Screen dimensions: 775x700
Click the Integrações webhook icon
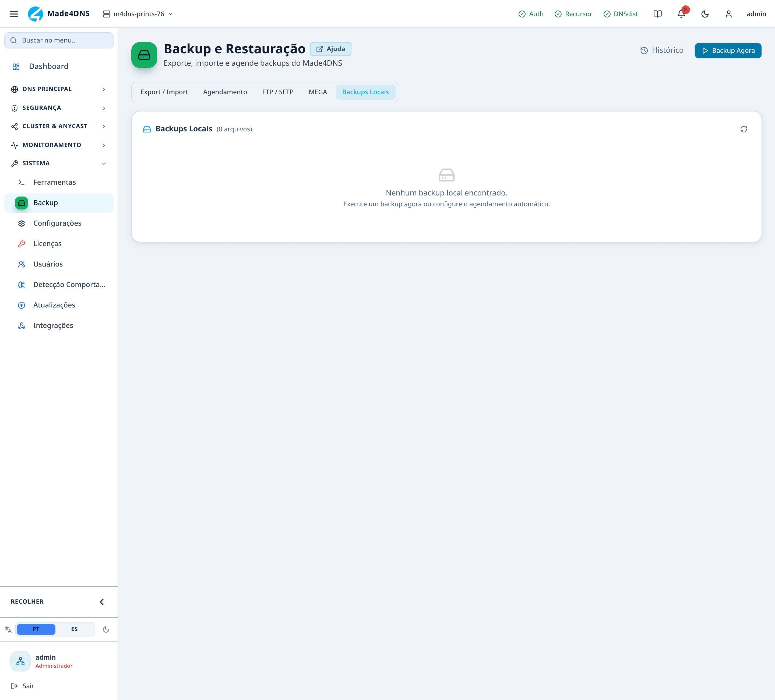point(22,325)
